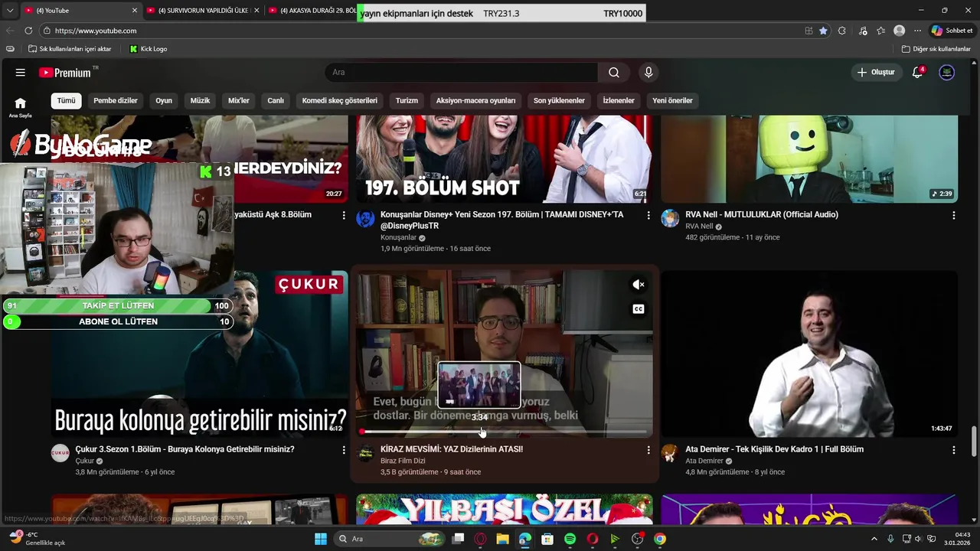Toggle captions on the preview video
Viewport: 980px width, 551px height.
(x=639, y=309)
